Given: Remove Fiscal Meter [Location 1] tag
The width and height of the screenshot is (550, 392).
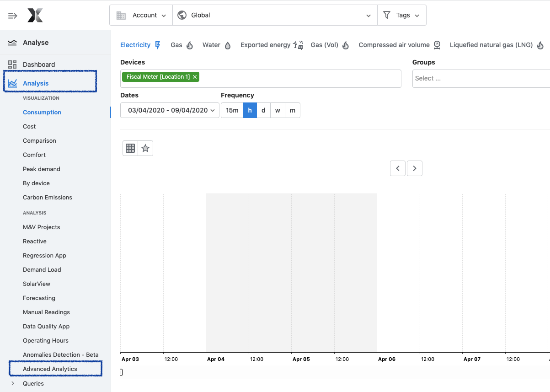Looking at the screenshot, I should [195, 77].
